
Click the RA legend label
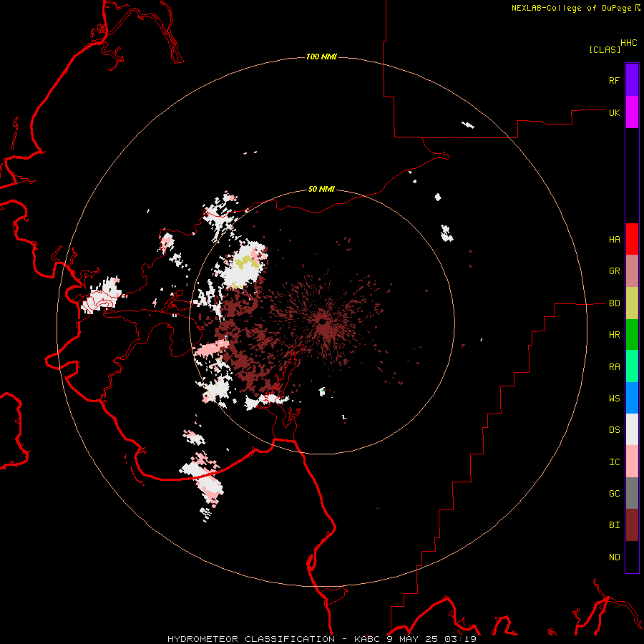(x=614, y=367)
